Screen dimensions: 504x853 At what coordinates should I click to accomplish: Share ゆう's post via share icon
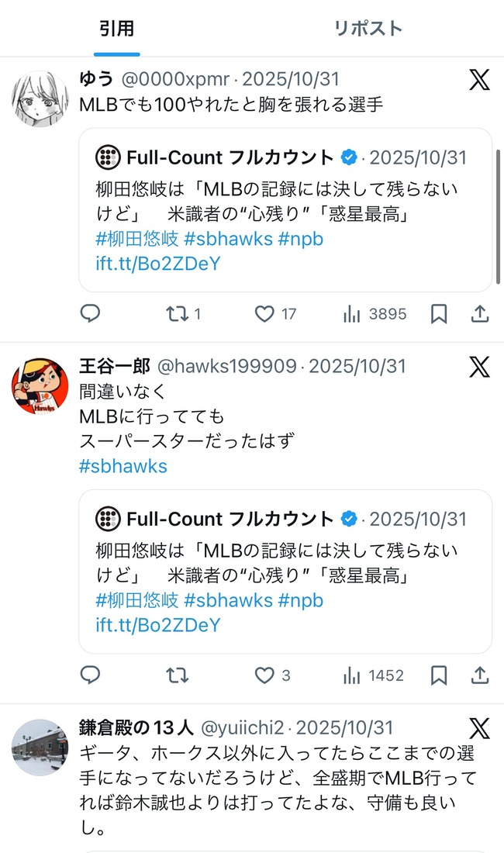click(479, 313)
